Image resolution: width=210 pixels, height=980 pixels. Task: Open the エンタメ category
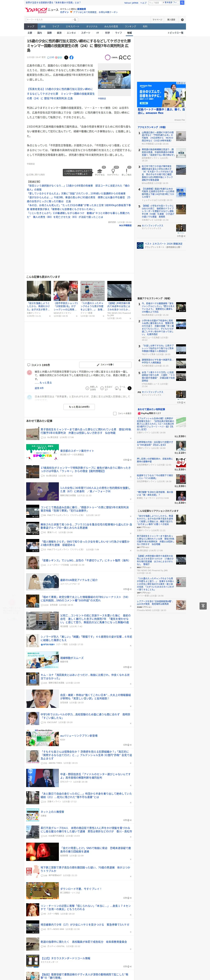[x=71, y=33]
